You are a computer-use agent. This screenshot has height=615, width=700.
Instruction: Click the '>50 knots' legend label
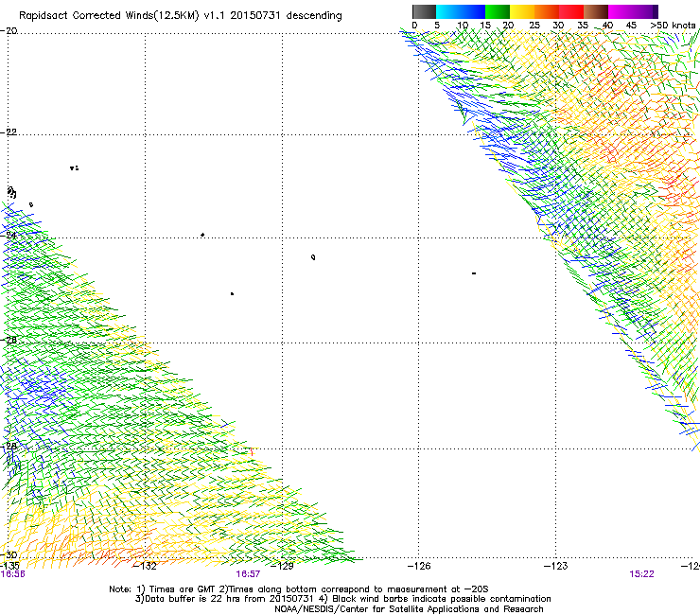673,26
